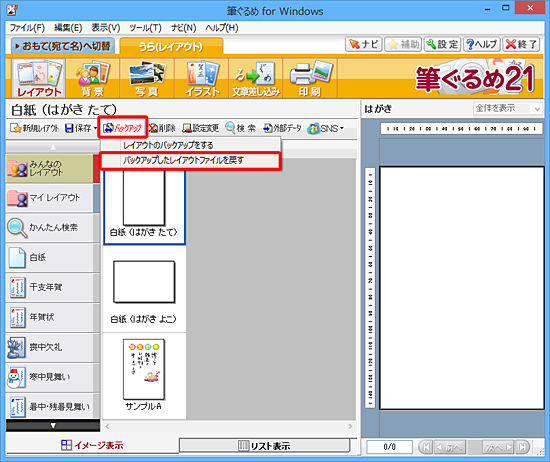Switch to おもて(宛て名)へ切替 tab
The height and width of the screenshot is (462, 550).
pyautogui.click(x=63, y=46)
